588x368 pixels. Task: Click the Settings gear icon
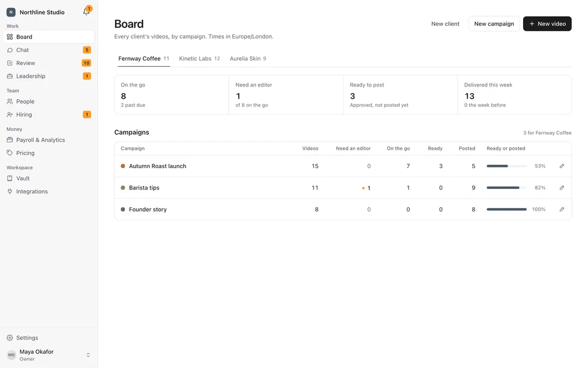pos(10,337)
